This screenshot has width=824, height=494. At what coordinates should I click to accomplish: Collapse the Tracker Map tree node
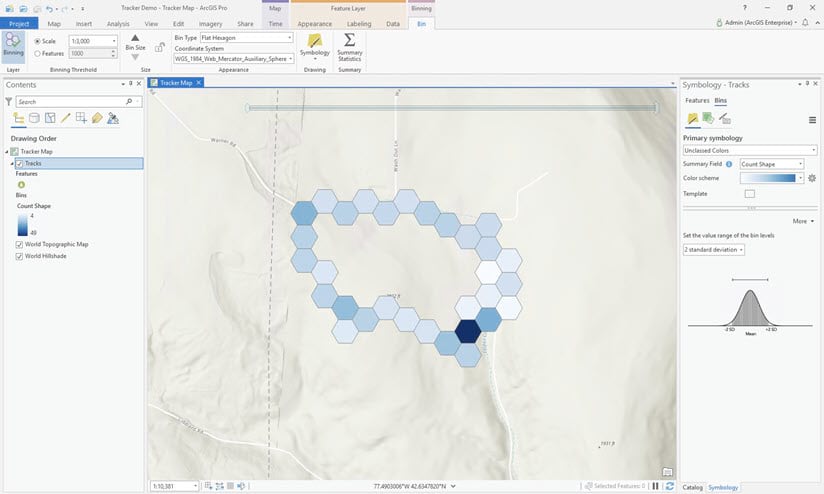(x=7, y=151)
